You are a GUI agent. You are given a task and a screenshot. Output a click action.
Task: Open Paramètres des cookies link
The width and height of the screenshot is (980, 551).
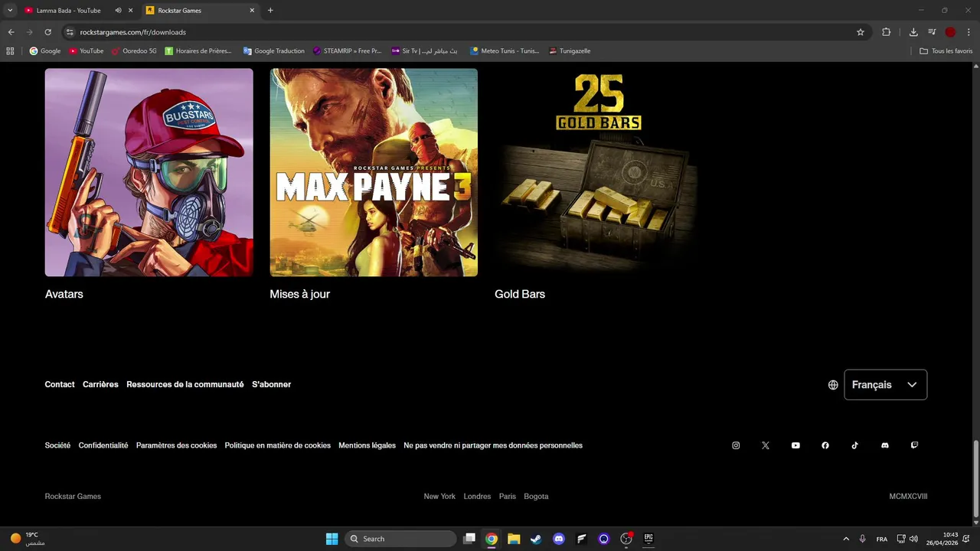click(x=176, y=445)
